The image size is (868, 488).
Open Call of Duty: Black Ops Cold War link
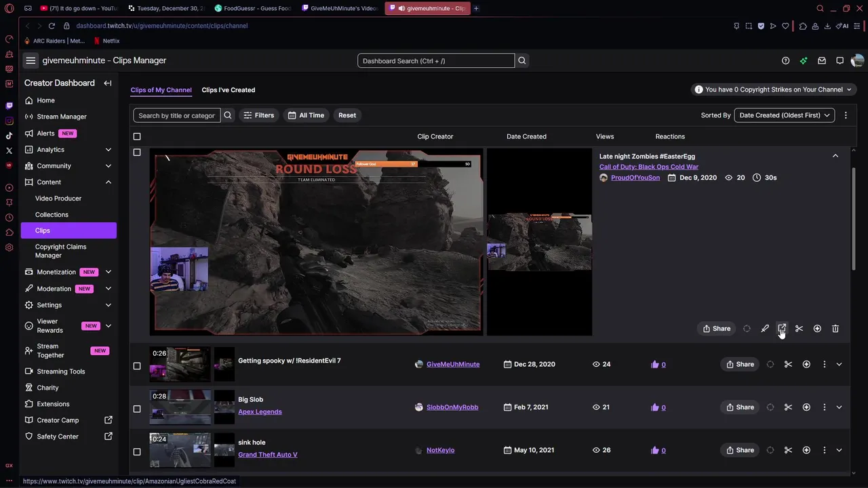[649, 167]
